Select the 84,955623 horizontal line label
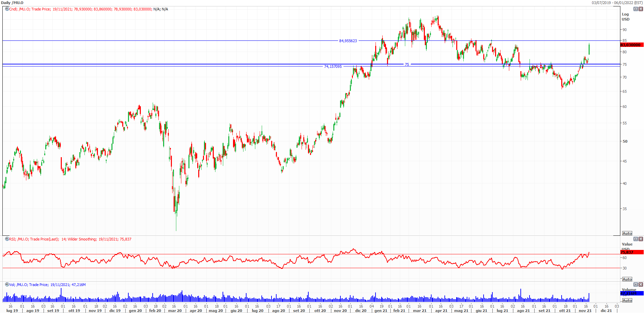This screenshot has width=644, height=313. 348,41
